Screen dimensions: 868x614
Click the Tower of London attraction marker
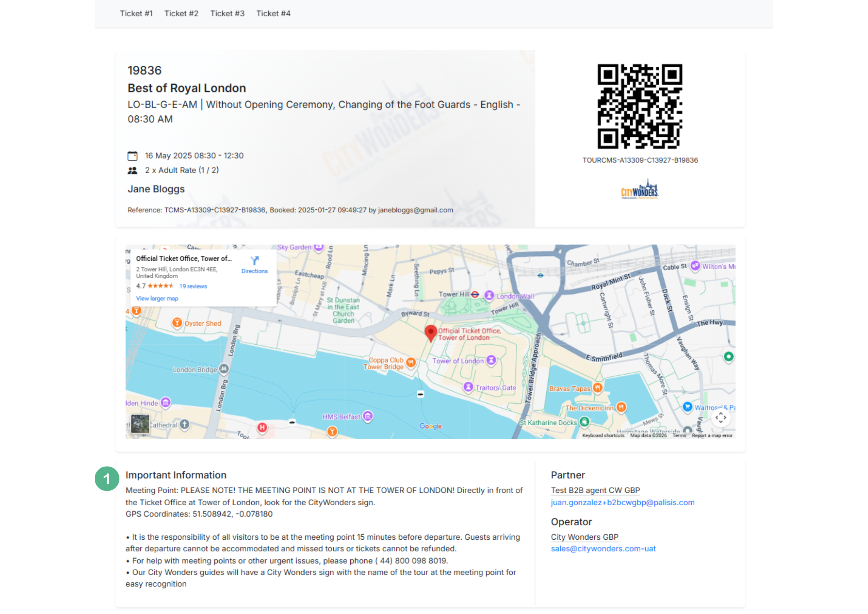491,360
